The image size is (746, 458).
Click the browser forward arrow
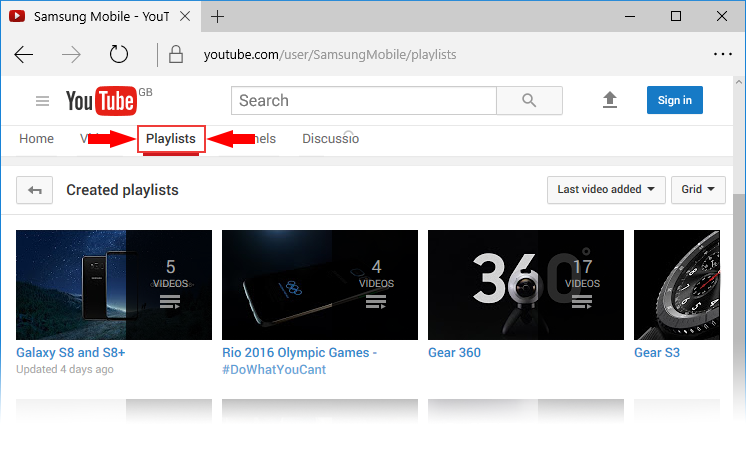tap(71, 55)
